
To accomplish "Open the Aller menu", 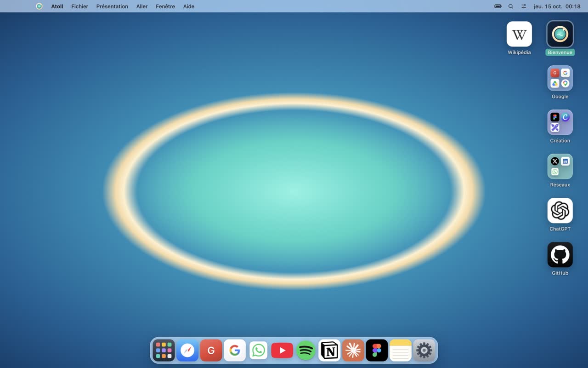I will coord(142,6).
